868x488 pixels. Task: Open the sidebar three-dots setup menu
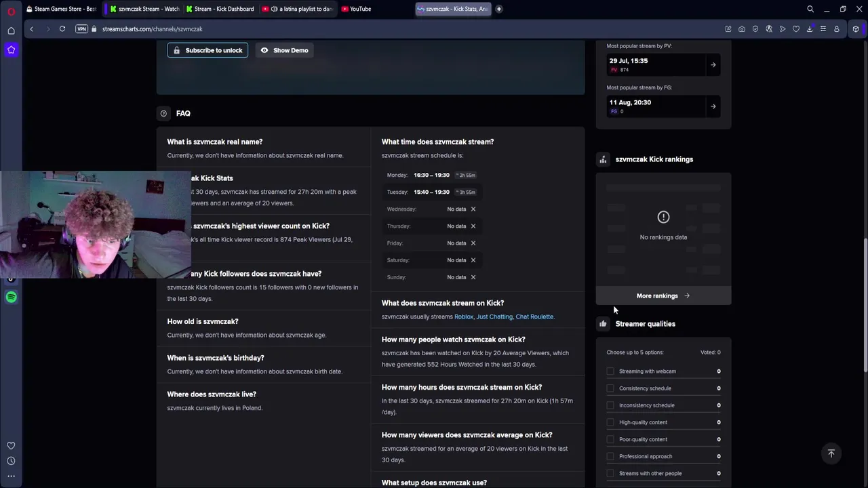tap(11, 476)
